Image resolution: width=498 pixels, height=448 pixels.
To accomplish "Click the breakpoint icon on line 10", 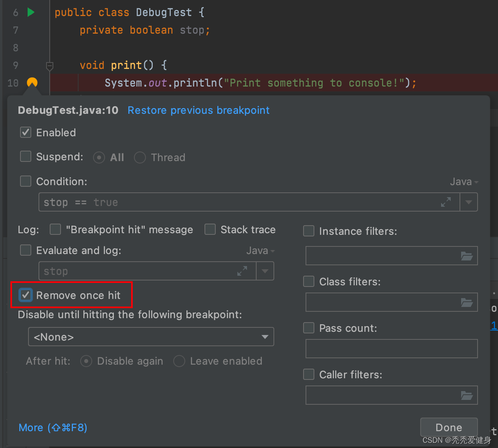I will coord(32,83).
